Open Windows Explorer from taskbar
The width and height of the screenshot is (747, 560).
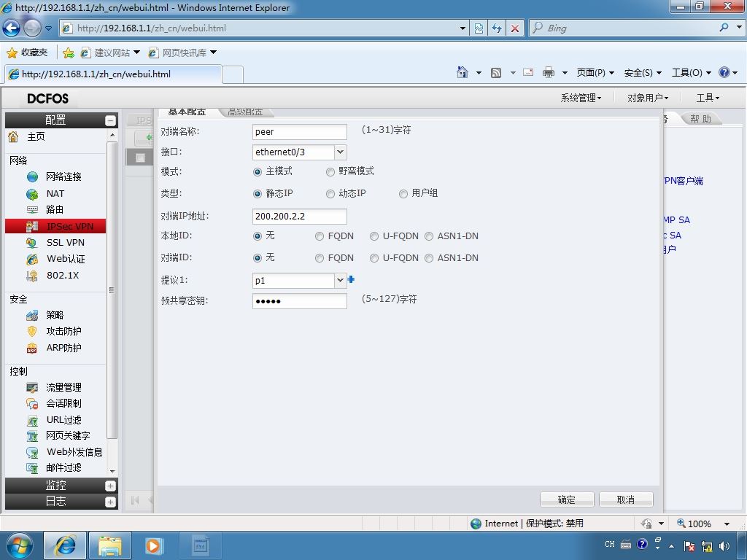[x=110, y=545]
